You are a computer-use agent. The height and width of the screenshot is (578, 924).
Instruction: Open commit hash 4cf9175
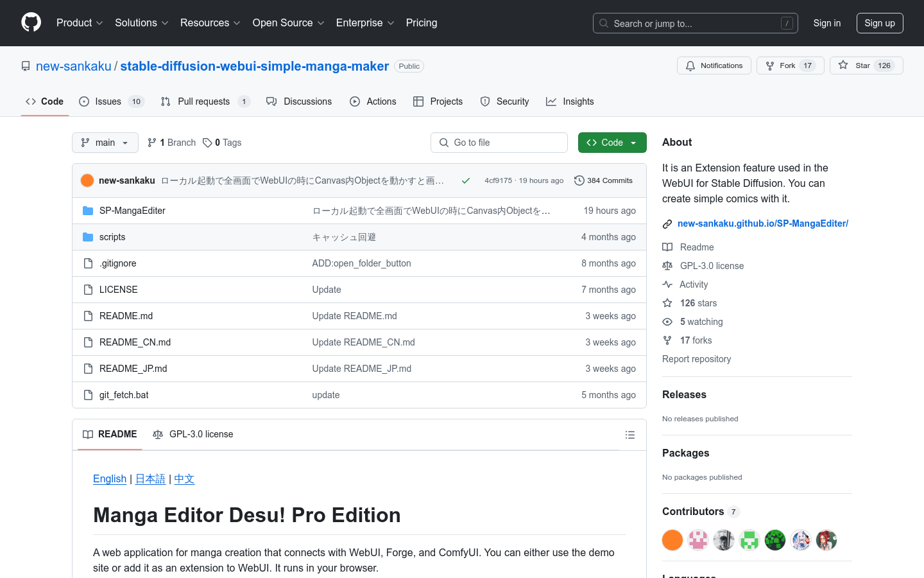point(498,180)
